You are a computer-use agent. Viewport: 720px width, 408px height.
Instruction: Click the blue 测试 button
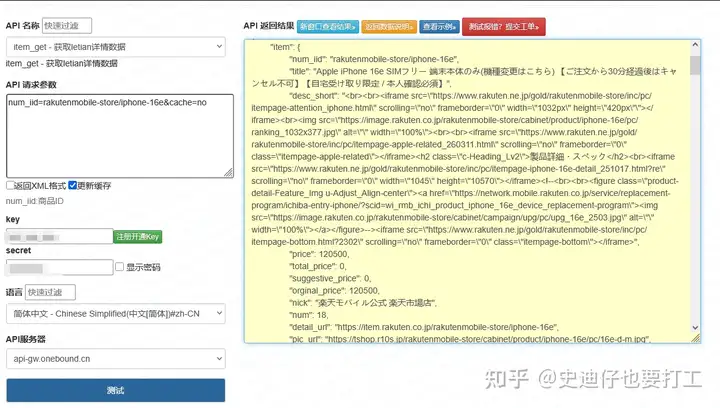pos(116,391)
